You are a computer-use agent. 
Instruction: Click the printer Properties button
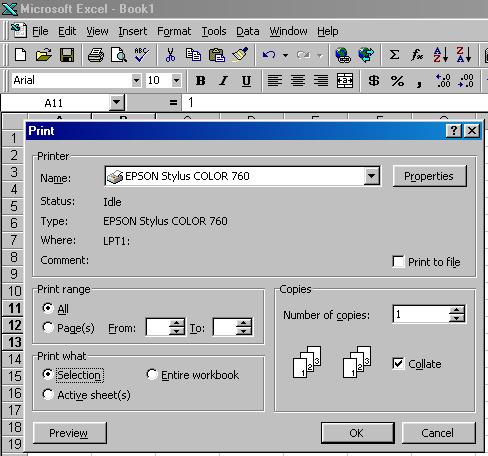click(x=429, y=176)
